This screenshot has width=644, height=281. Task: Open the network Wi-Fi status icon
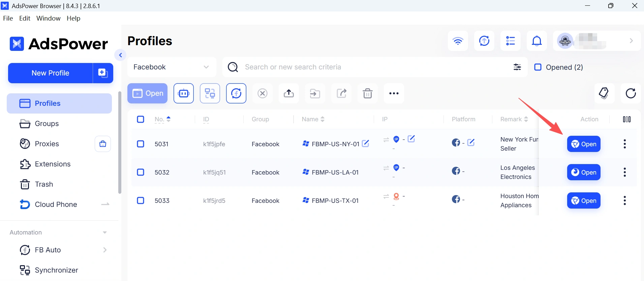458,41
